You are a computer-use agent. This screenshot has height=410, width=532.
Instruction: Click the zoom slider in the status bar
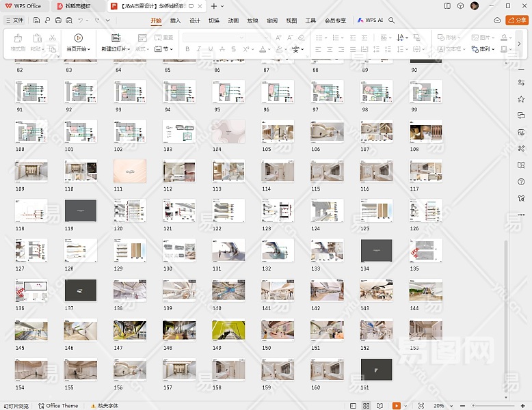pyautogui.click(x=492, y=406)
